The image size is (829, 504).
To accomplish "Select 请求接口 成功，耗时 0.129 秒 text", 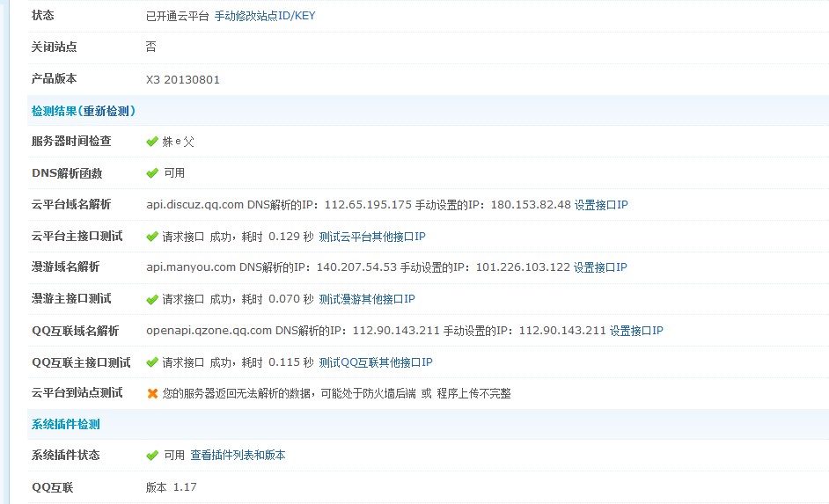I will [238, 237].
